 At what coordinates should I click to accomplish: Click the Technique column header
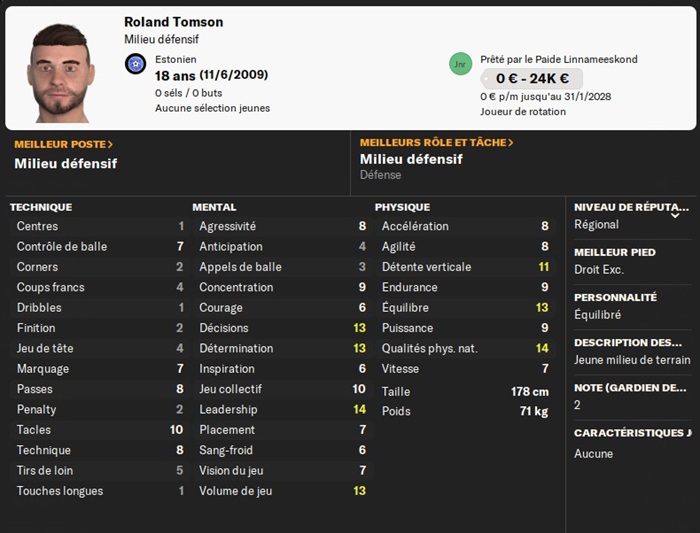41,207
